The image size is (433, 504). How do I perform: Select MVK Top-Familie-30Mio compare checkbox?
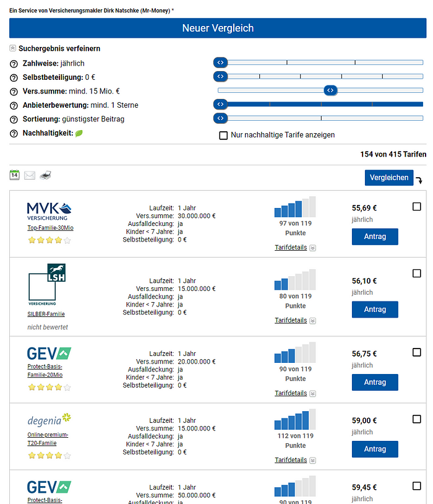click(x=417, y=206)
